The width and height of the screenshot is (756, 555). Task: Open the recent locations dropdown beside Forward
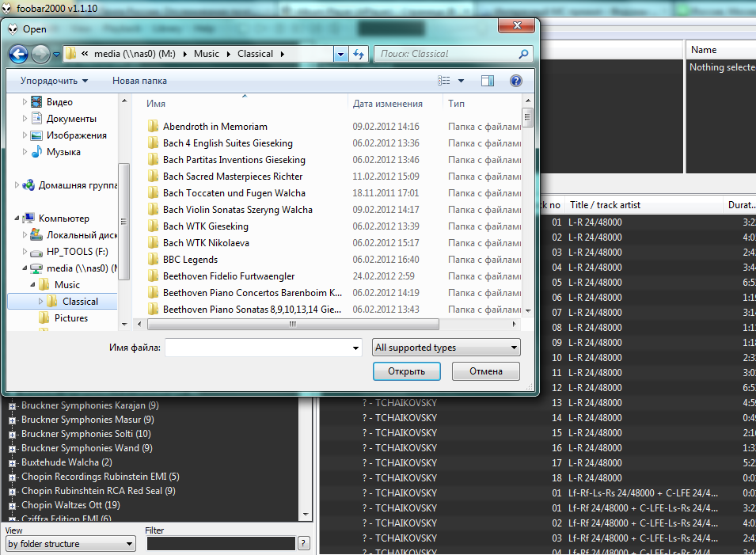tap(56, 55)
